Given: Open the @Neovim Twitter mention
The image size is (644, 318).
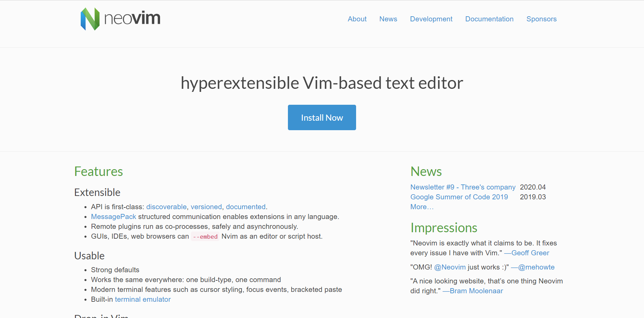Looking at the screenshot, I should click(x=450, y=267).
